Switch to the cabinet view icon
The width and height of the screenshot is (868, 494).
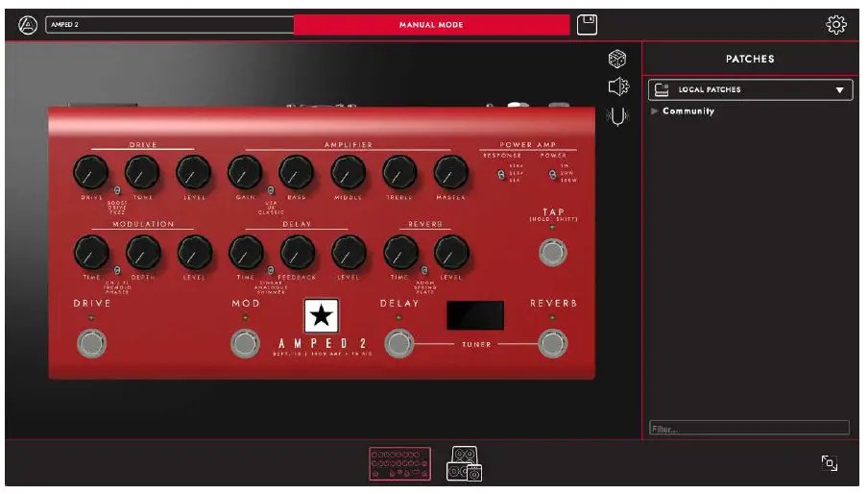[x=464, y=463]
